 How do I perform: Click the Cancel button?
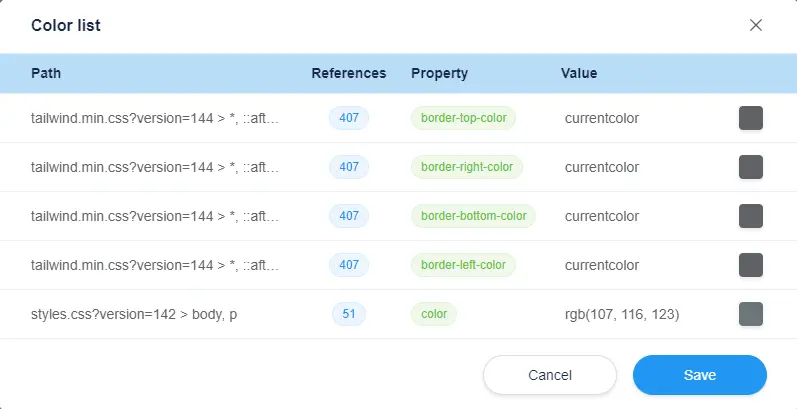(549, 375)
